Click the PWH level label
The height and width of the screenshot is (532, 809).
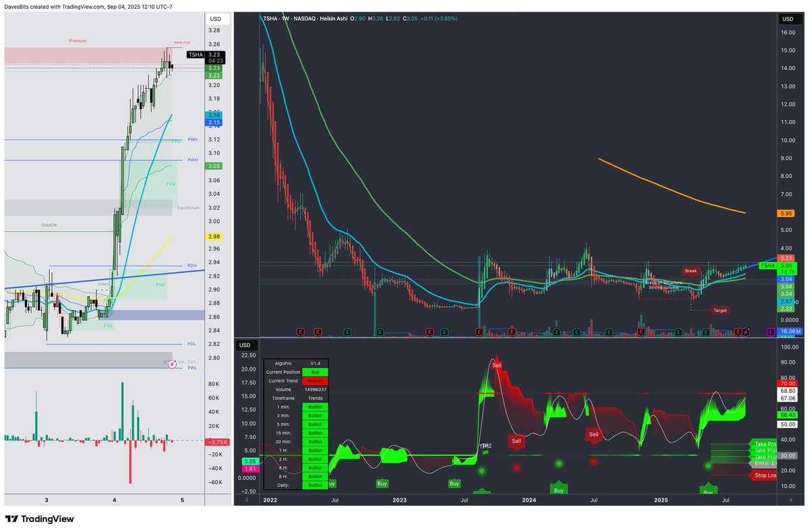(192, 160)
